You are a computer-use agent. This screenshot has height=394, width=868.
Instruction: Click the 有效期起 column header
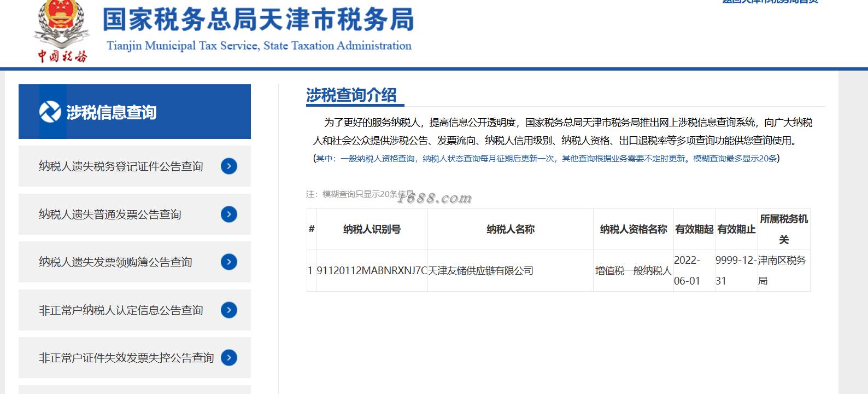(694, 229)
